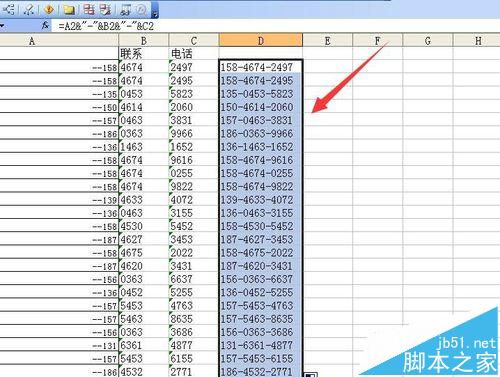Click the header cell '联系'

coord(144,54)
